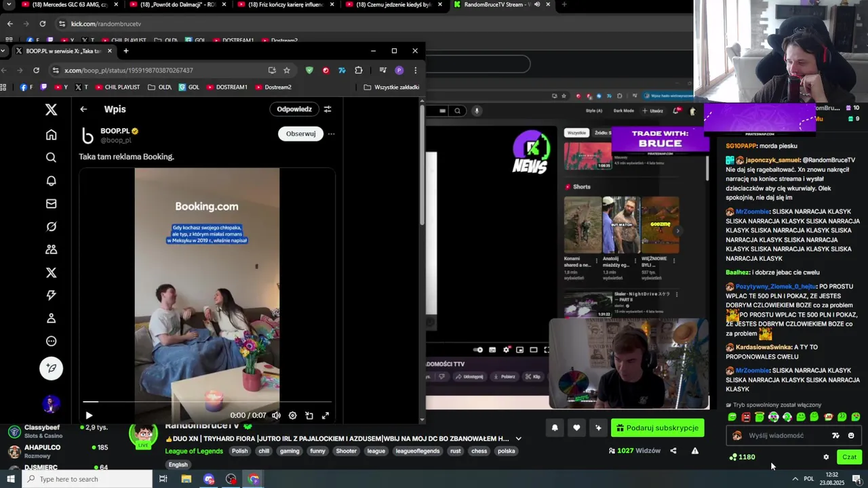This screenshot has width=868, height=488.
Task: Report stream with warning triangle icon
Action: (695, 451)
